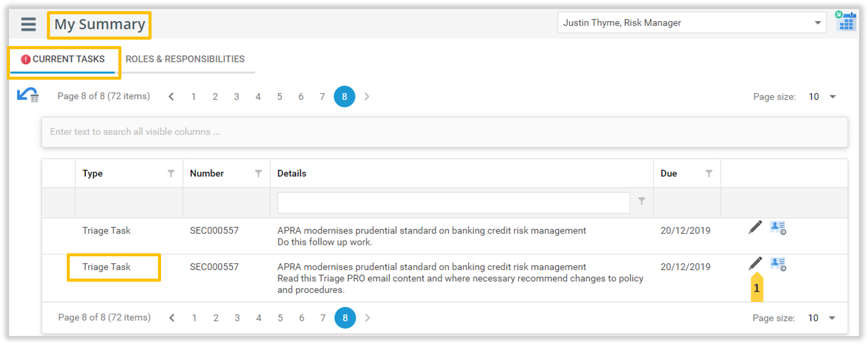Switch to Roles & Responsibilities tab
The image size is (868, 345).
[185, 59]
